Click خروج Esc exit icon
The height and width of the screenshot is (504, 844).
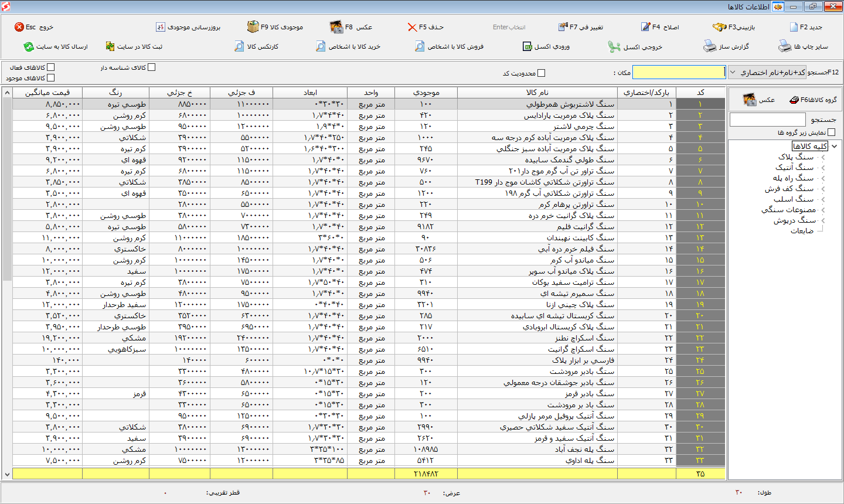coord(19,27)
